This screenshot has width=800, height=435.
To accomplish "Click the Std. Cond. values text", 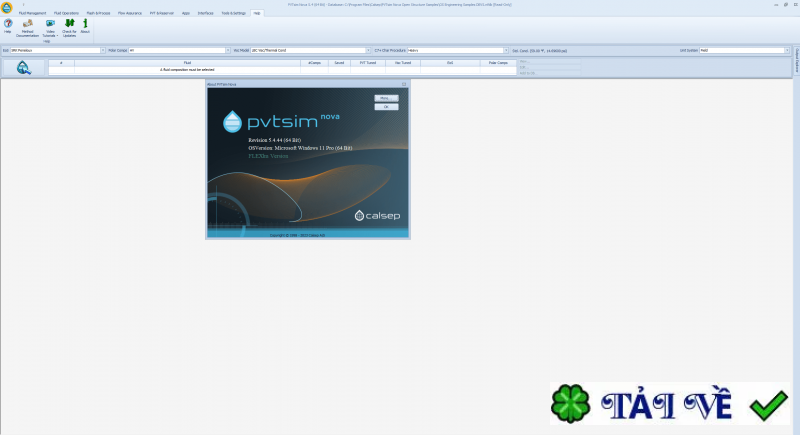I will 539,50.
